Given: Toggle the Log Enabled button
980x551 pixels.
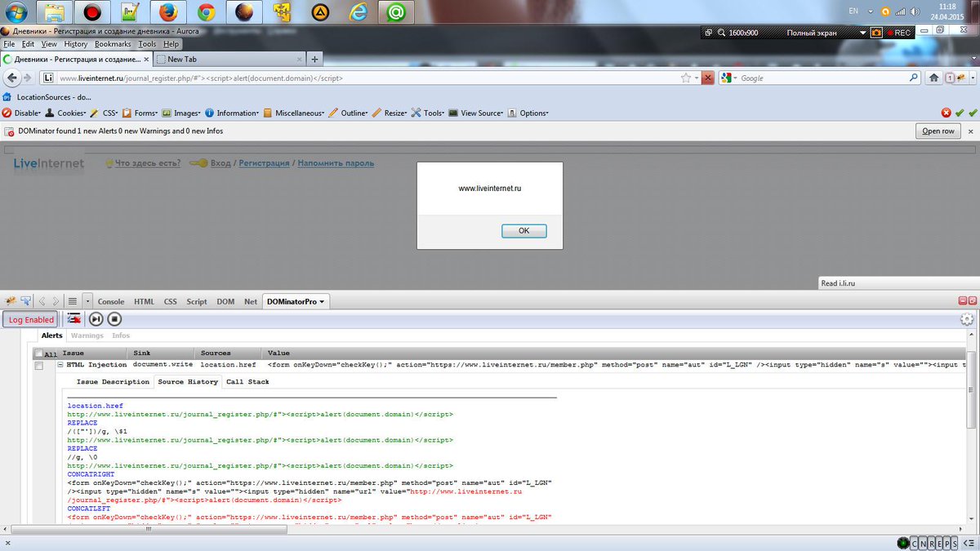Looking at the screenshot, I should 31,319.
